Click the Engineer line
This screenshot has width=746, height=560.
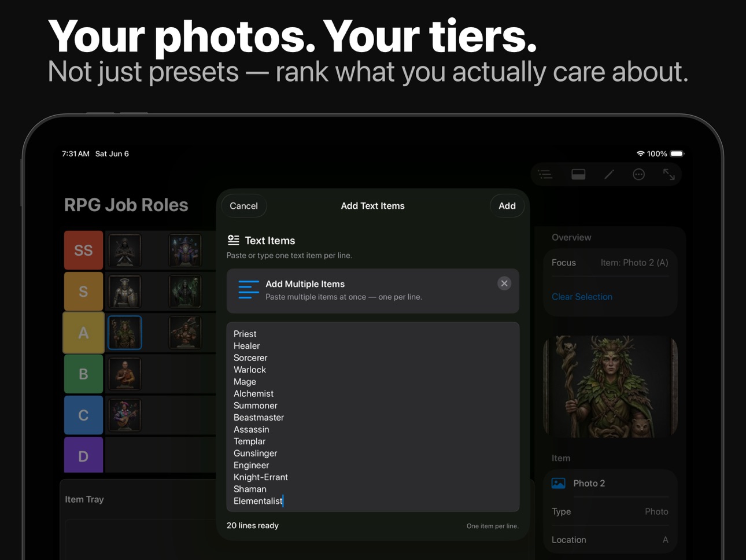pyautogui.click(x=252, y=465)
